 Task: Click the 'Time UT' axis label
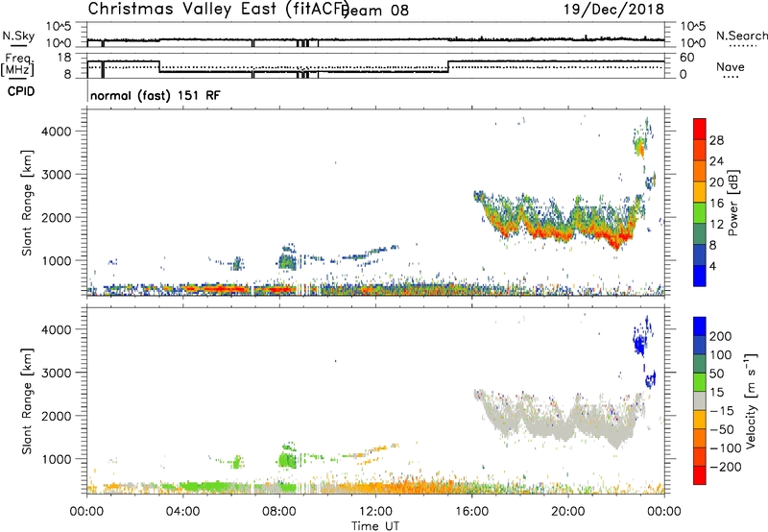[x=375, y=525]
